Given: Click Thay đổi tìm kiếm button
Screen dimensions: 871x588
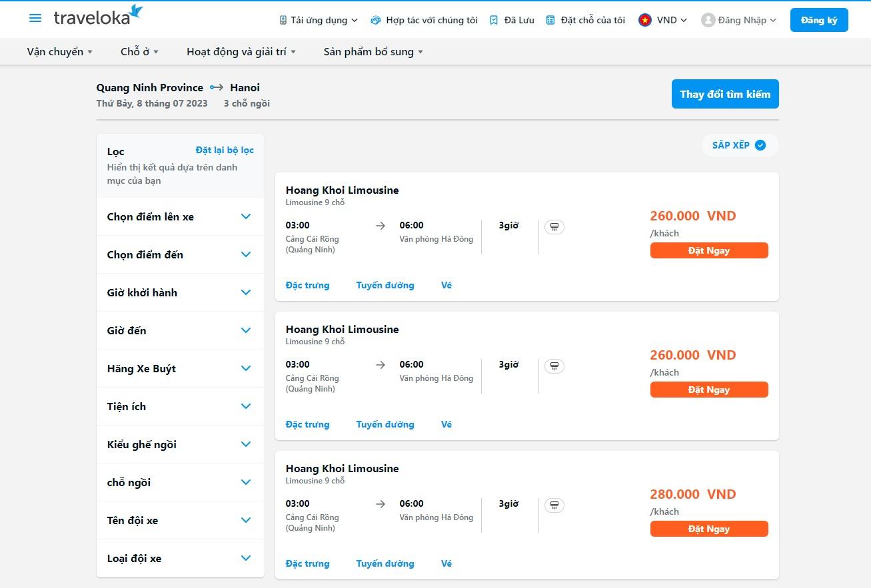Looking at the screenshot, I should pos(725,94).
